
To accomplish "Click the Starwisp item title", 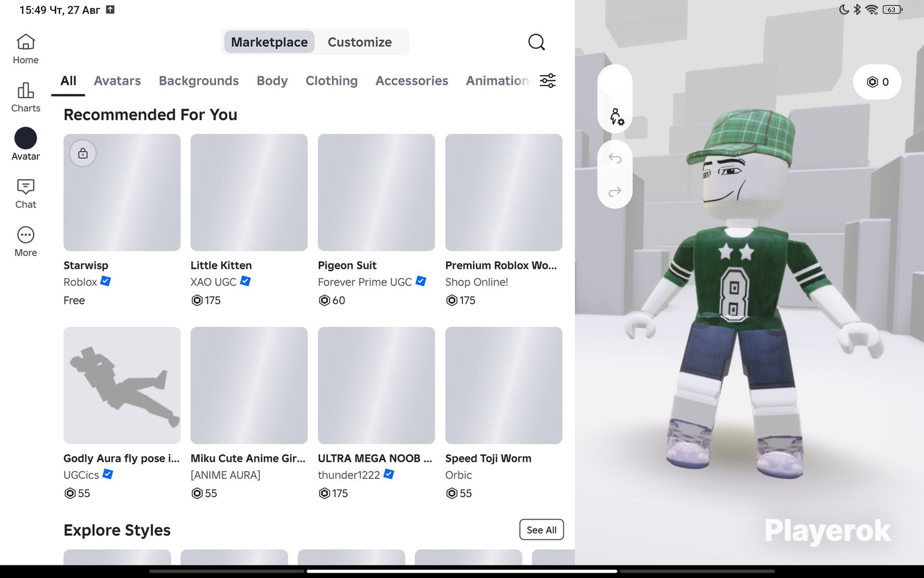I will 86,265.
